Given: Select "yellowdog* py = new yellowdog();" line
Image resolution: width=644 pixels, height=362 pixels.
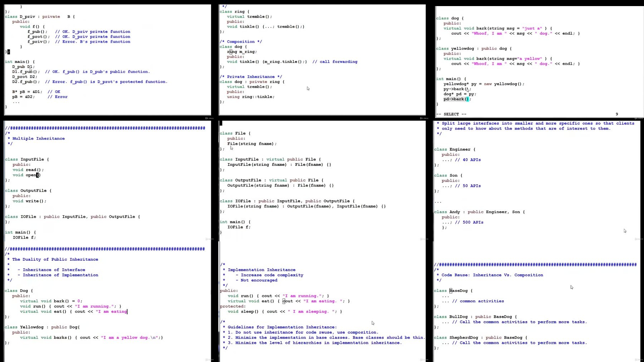Looking at the screenshot, I should click(484, 84).
